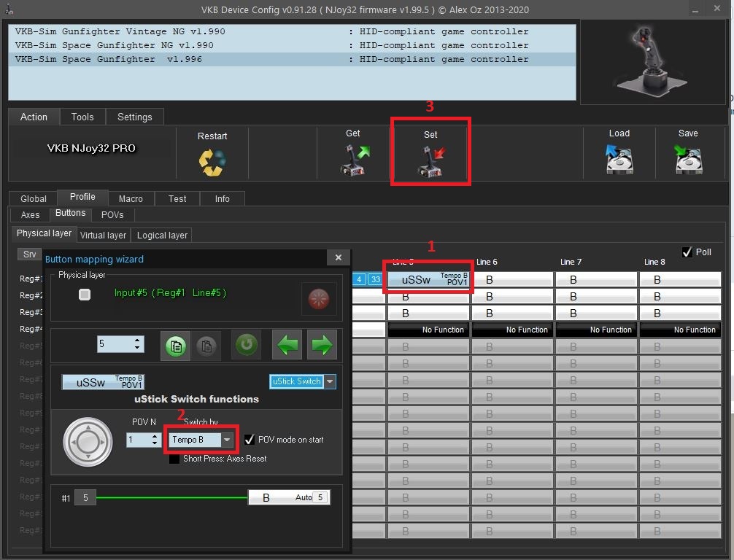This screenshot has height=560, width=734.
Task: Select the Axes sub-tab
Action: (31, 214)
